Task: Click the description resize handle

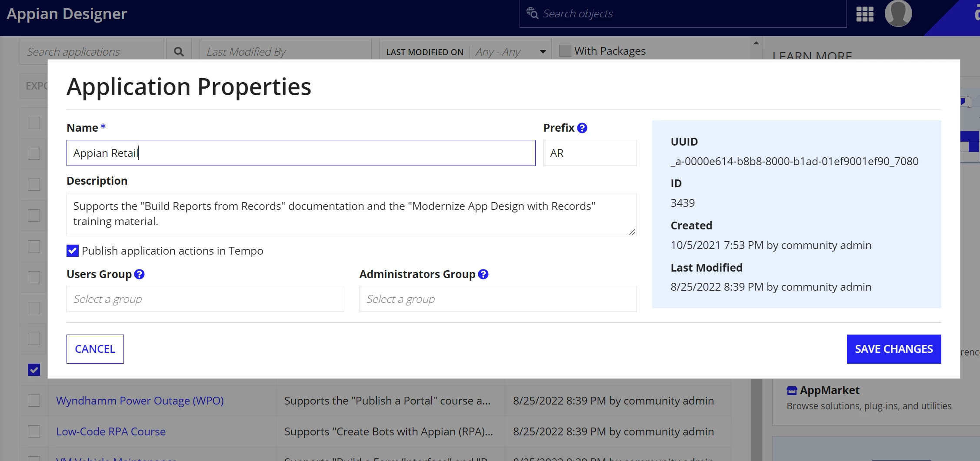Action: click(632, 232)
